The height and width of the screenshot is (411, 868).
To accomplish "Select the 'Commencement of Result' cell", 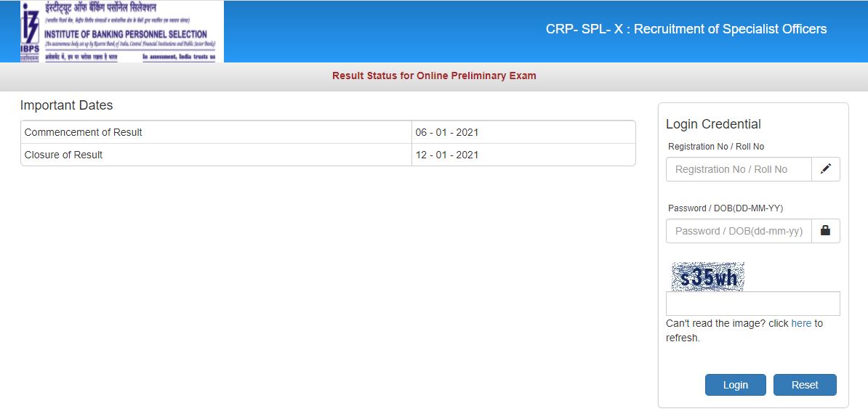I will point(217,132).
